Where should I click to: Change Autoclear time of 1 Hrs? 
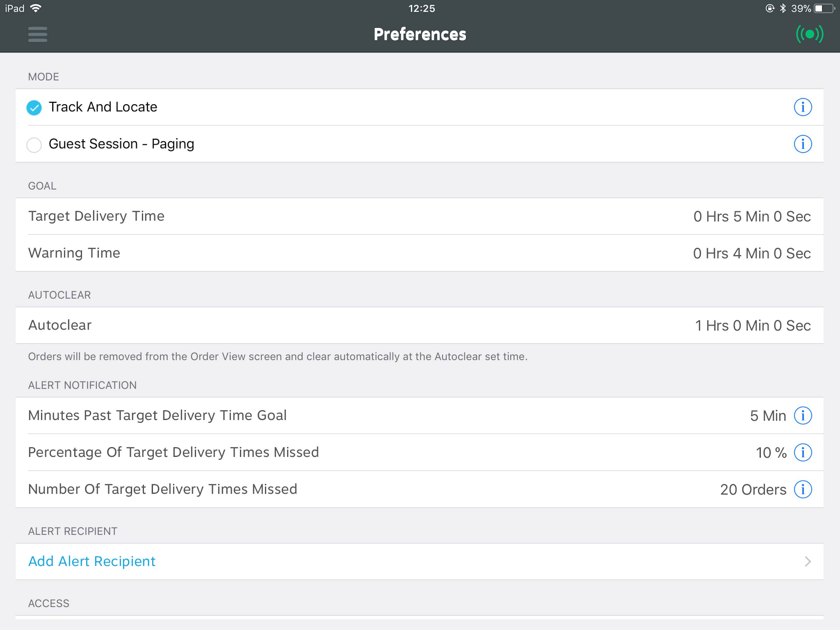coord(753,325)
